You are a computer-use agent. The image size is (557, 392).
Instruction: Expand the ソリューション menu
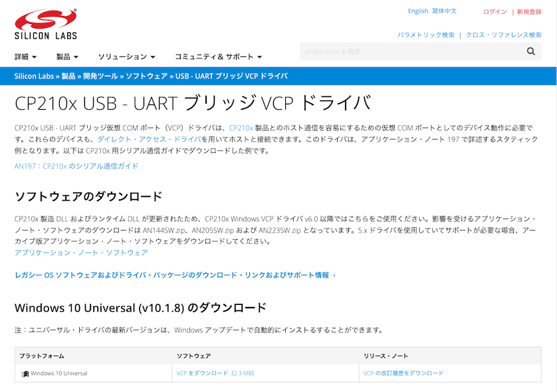[x=126, y=57]
